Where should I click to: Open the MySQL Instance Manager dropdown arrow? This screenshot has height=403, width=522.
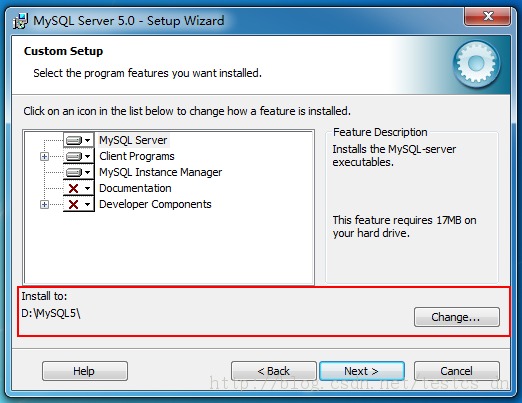pos(88,172)
